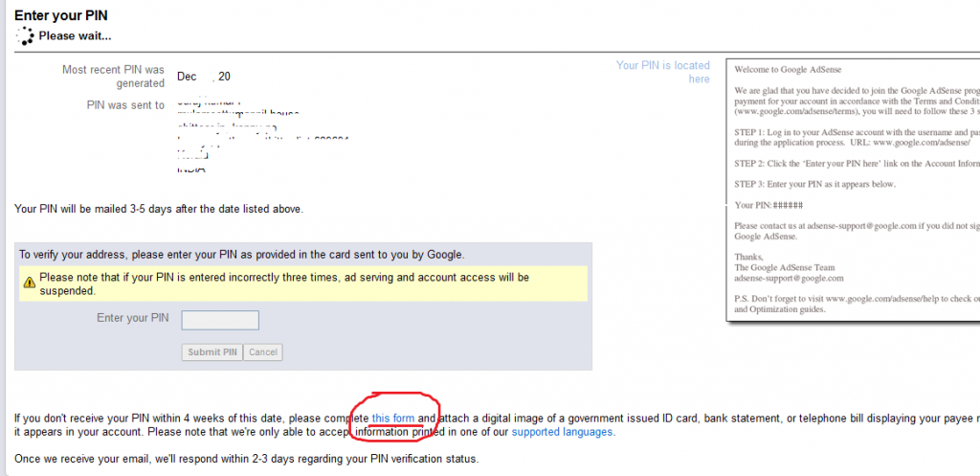Click the 'Please wait...' status text
The height and width of the screenshot is (476, 980).
click(75, 36)
